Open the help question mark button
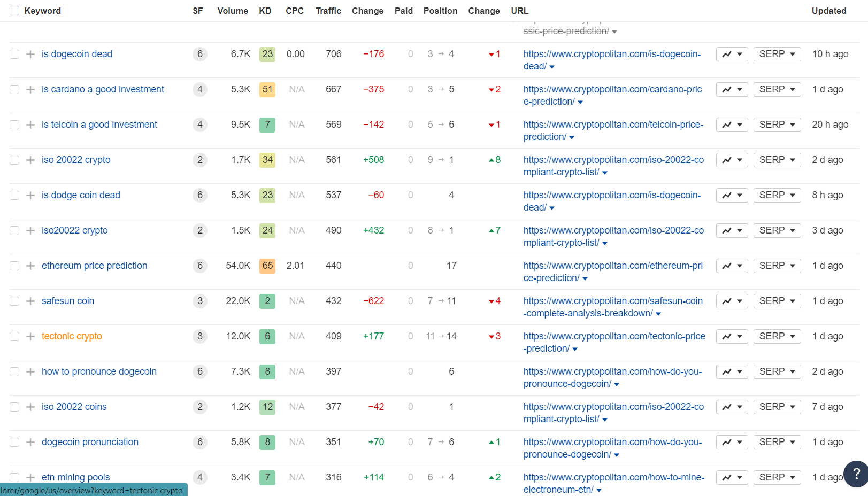Screen dimensions: 868x496 click(x=856, y=474)
